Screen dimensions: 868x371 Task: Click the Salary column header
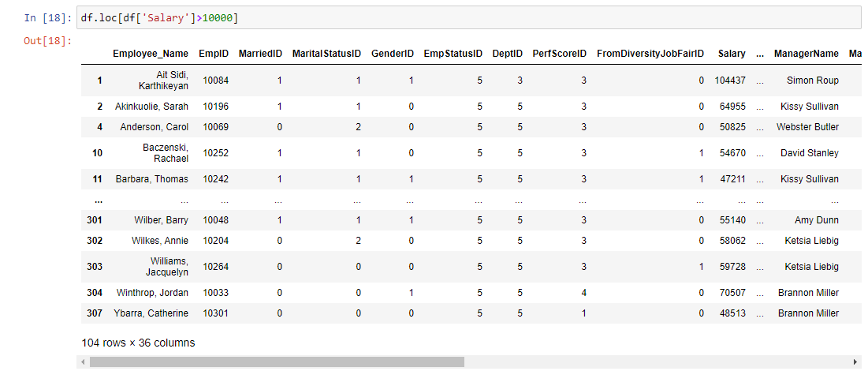[x=732, y=54]
